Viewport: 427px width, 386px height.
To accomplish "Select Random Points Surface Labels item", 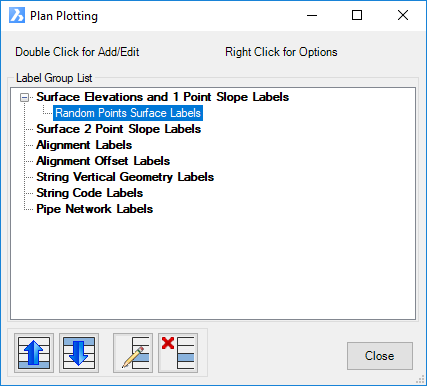I will [128, 113].
